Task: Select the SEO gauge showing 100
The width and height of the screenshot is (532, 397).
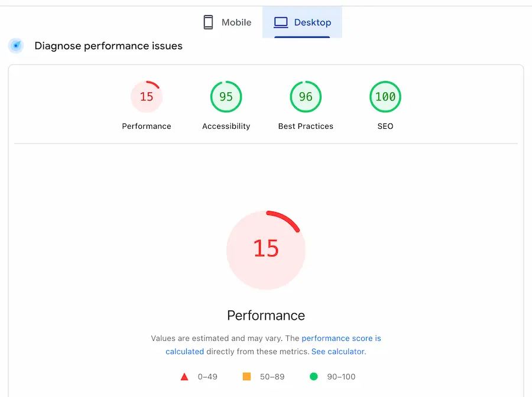Action: point(385,96)
